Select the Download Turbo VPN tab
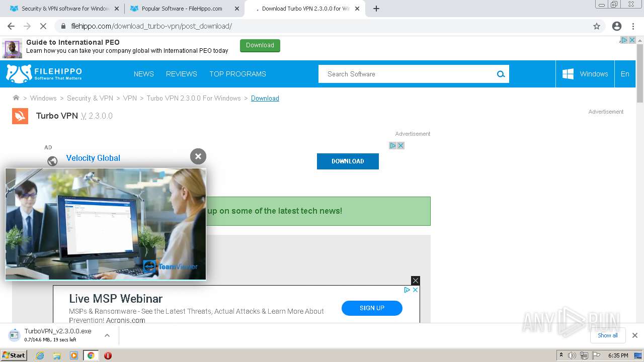Viewport: 644px width, 362px height. pos(304,9)
